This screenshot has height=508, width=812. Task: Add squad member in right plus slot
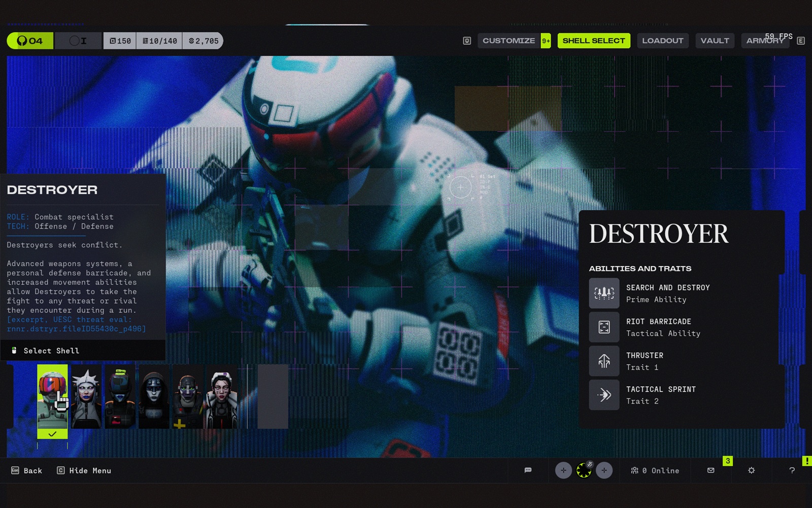[604, 470]
